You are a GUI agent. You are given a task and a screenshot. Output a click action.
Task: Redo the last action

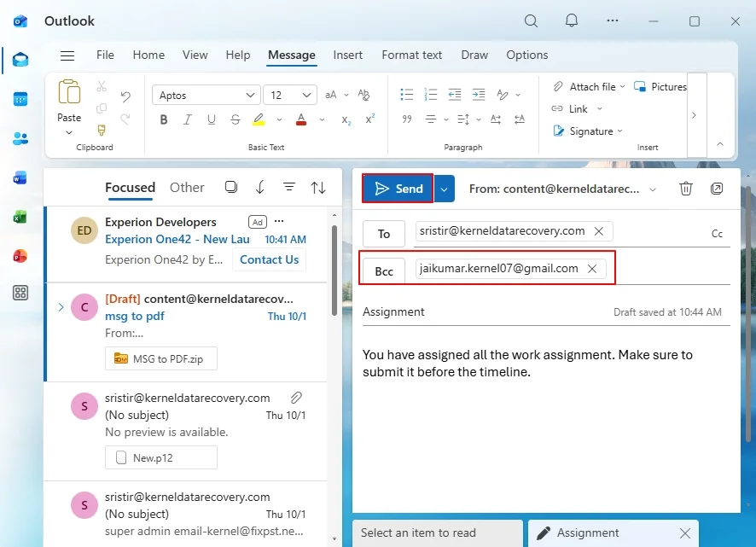(125, 119)
